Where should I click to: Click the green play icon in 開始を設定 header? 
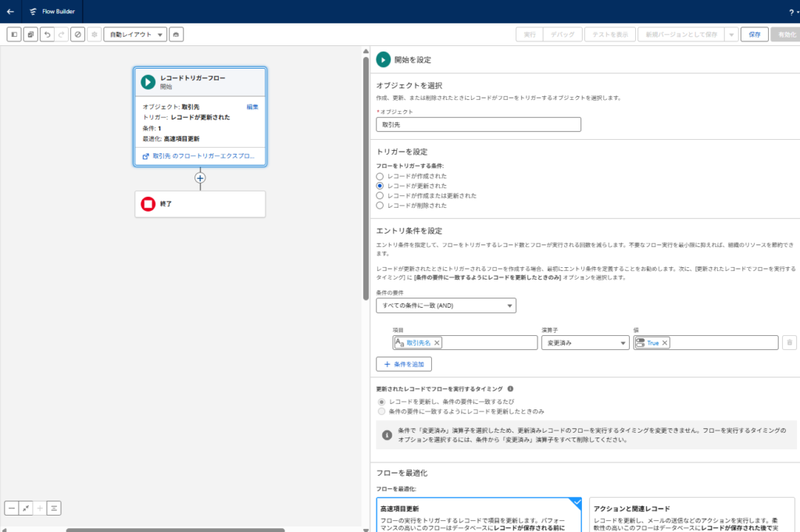383,59
